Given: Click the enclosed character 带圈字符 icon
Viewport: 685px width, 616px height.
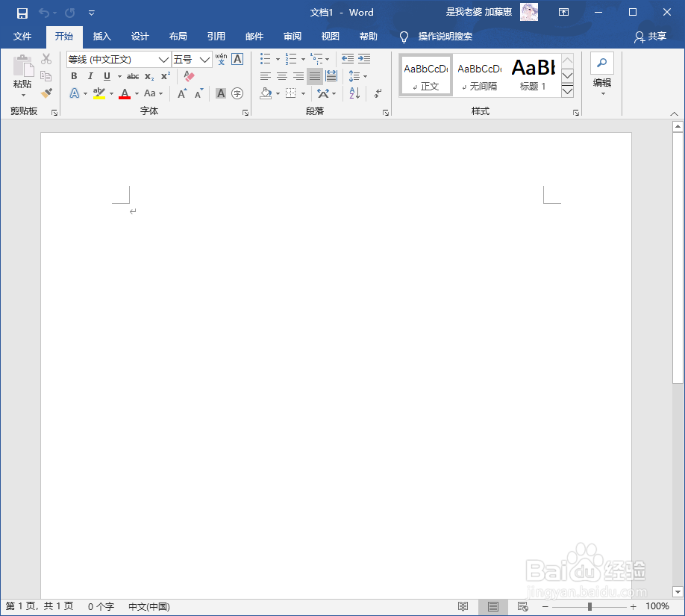Looking at the screenshot, I should tap(237, 93).
